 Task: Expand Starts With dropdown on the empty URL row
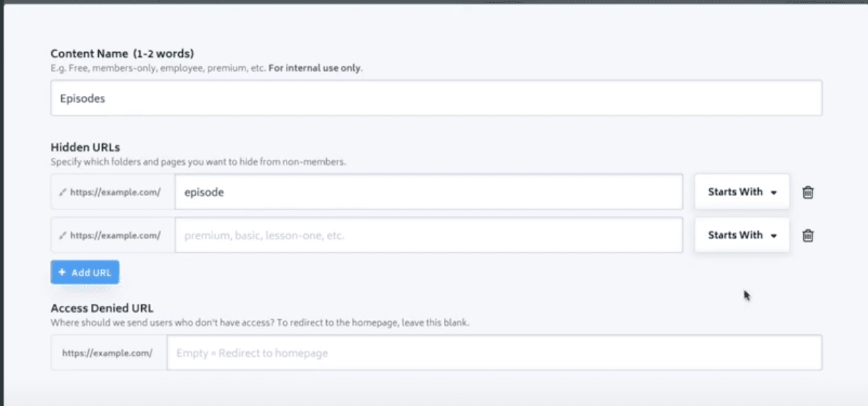click(x=742, y=235)
